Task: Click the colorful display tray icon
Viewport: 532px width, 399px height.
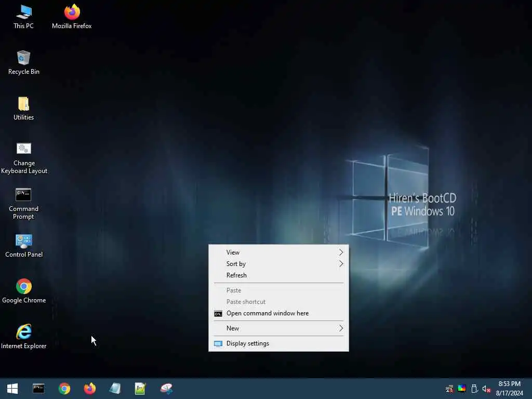Action: [x=462, y=389]
